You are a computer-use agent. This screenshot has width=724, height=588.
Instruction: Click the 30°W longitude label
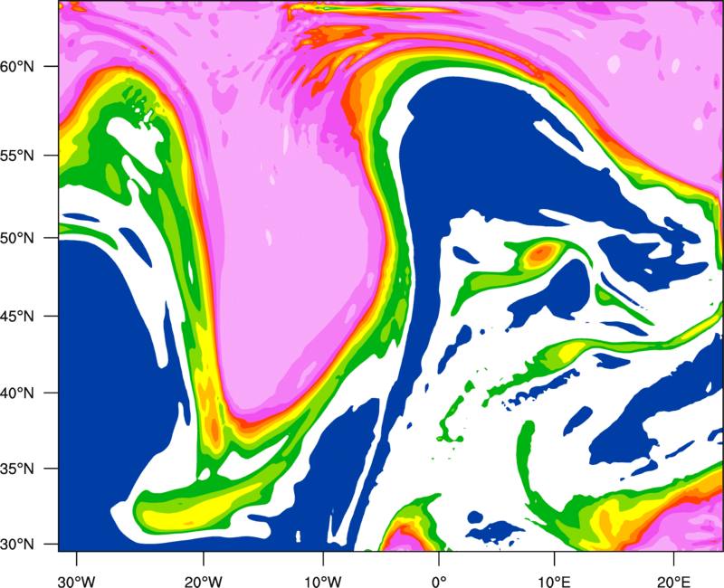tap(77, 582)
